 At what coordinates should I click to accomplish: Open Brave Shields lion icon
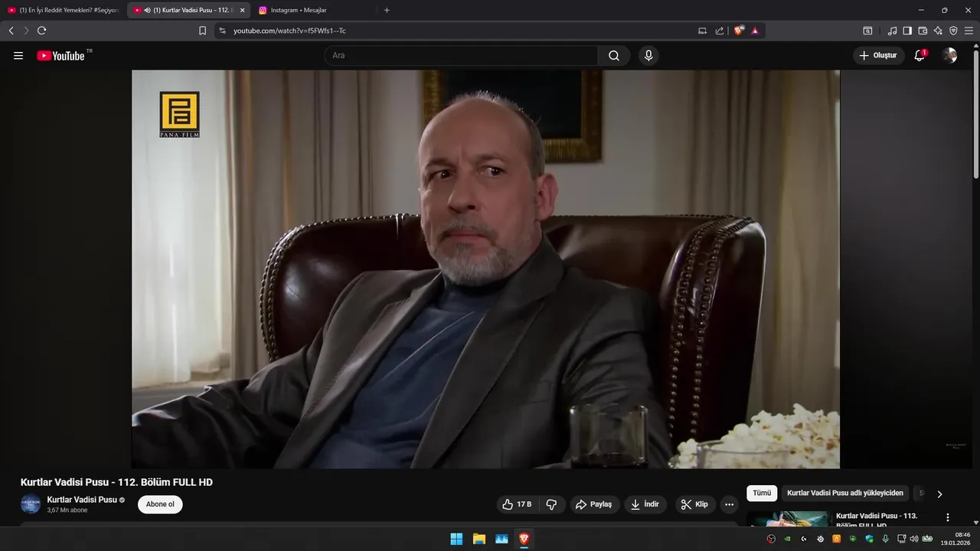[x=739, y=31]
